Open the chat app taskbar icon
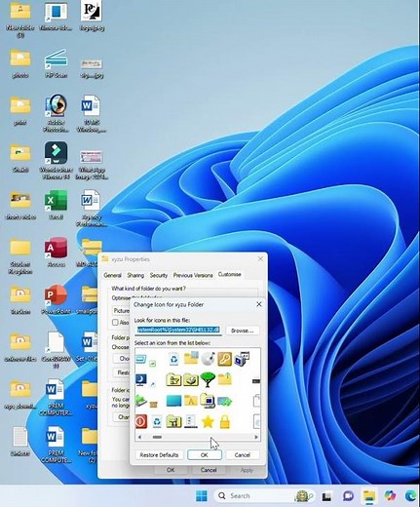Screen dimensions: 420x507 (348, 496)
